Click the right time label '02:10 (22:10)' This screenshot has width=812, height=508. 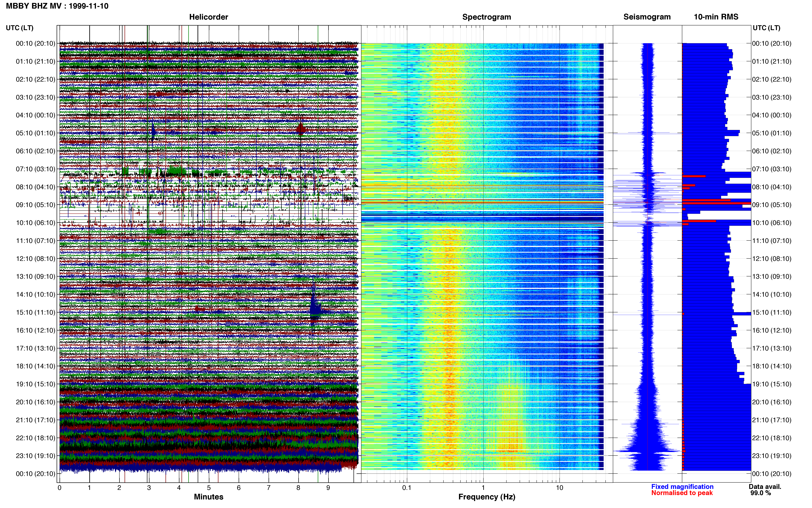click(772, 79)
